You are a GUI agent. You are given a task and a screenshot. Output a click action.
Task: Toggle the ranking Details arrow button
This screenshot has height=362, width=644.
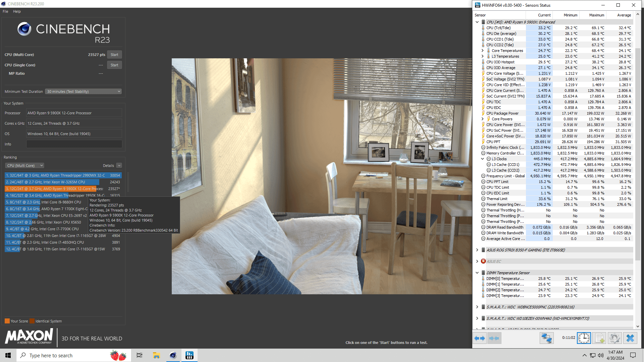[x=119, y=166]
